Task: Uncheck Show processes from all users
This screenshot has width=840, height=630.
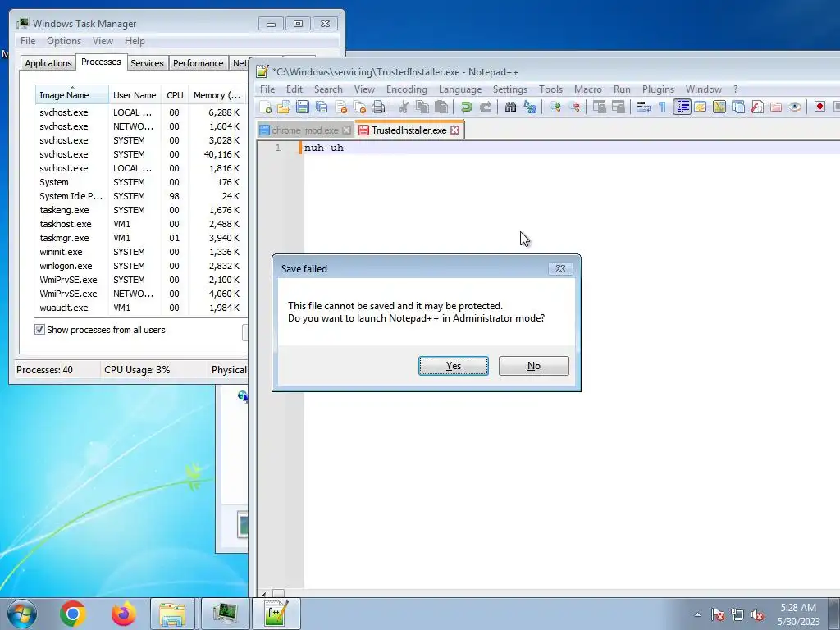Action: point(39,330)
